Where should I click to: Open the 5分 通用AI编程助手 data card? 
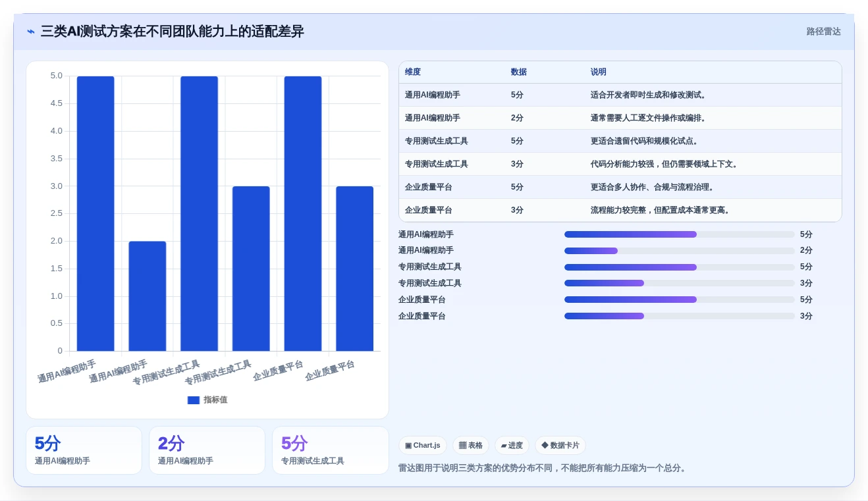[84, 450]
